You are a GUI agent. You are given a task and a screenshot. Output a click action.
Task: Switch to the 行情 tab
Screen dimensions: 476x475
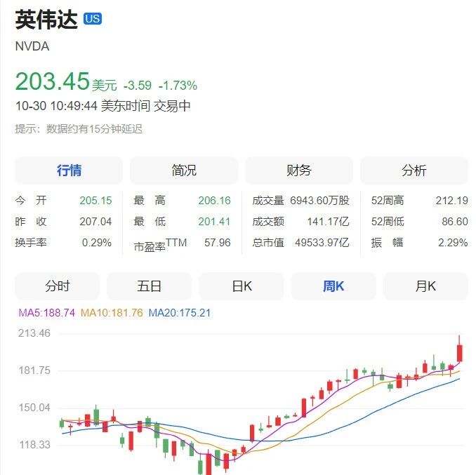click(69, 170)
